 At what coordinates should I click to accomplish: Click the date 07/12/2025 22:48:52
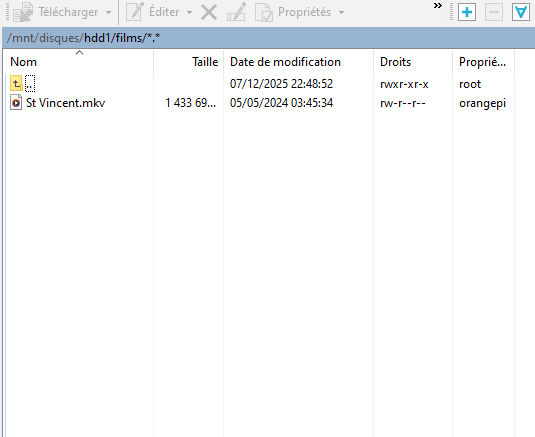[281, 84]
